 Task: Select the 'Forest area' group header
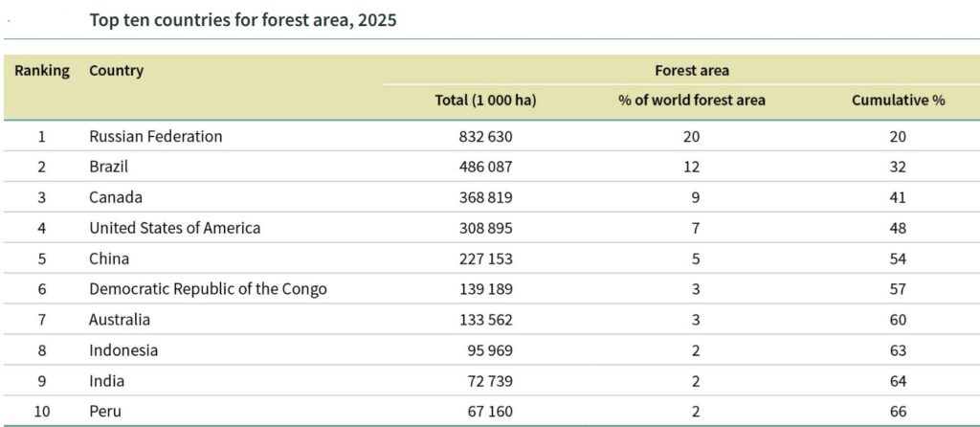coord(692,71)
